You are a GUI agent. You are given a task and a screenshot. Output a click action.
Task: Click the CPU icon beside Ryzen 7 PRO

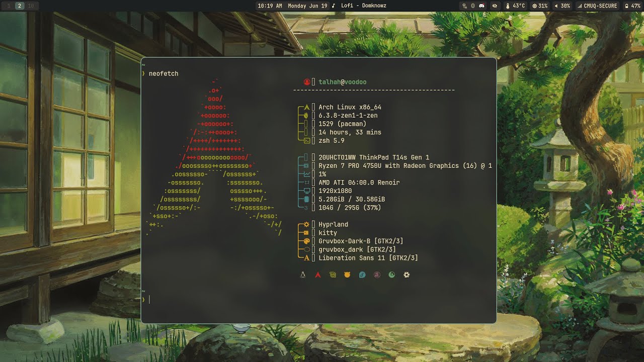click(306, 166)
